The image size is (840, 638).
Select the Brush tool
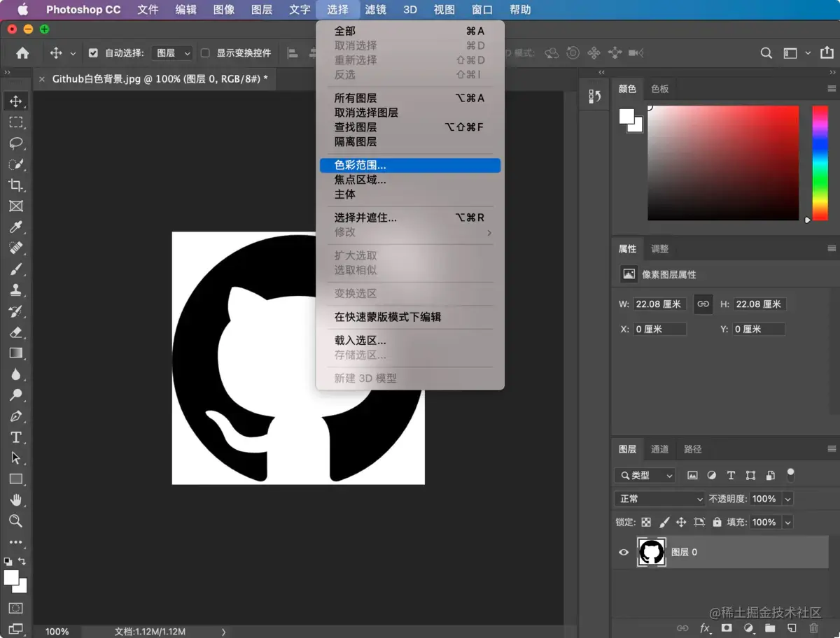coord(15,269)
